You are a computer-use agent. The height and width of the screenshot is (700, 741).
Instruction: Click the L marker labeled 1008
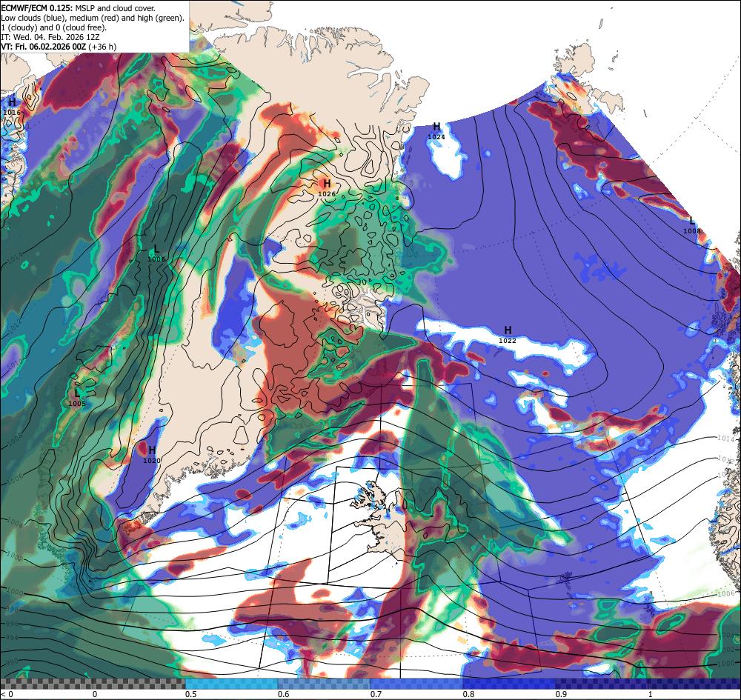(692, 221)
